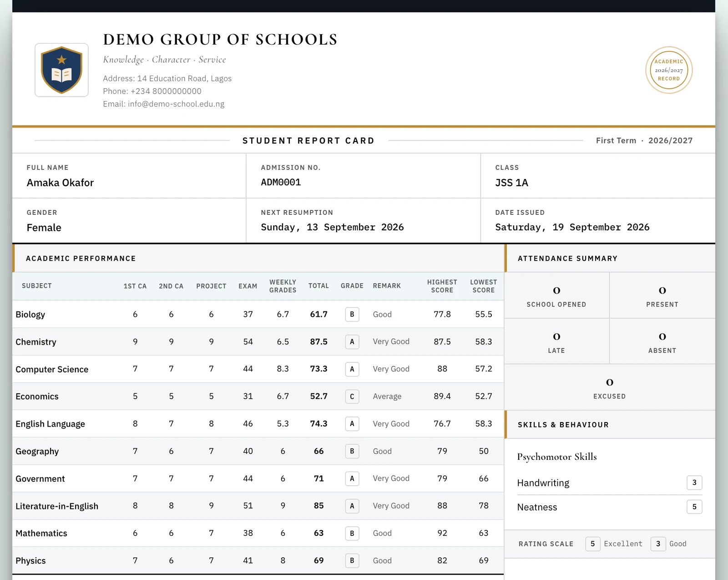Click the First Term 2026/2027 label
This screenshot has height=580, width=728.
tap(644, 141)
